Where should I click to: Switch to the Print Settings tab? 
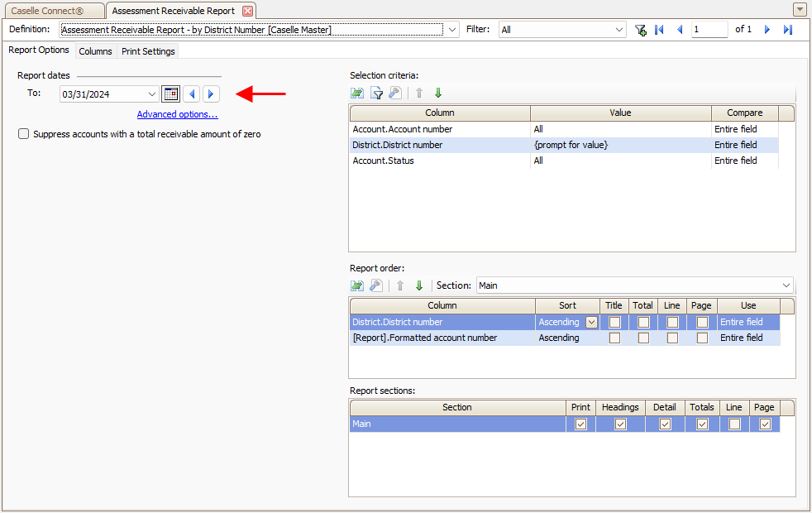[147, 51]
